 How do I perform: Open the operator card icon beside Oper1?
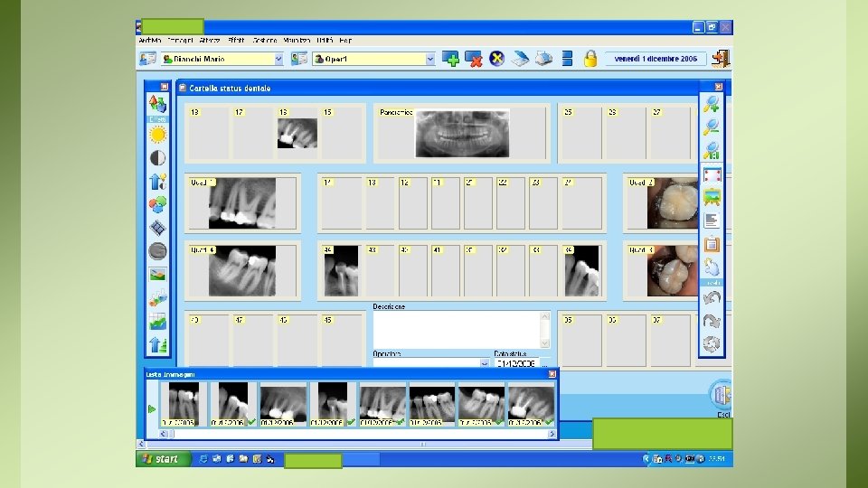299,59
